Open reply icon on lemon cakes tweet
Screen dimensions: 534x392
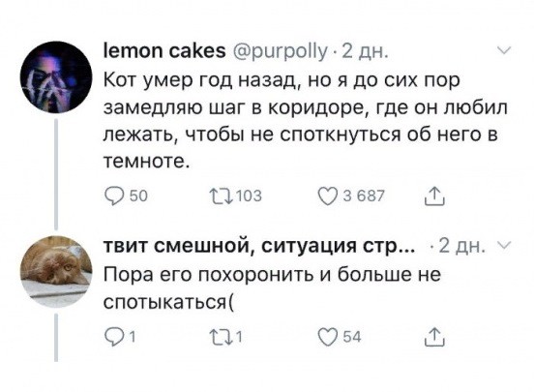[113, 196]
